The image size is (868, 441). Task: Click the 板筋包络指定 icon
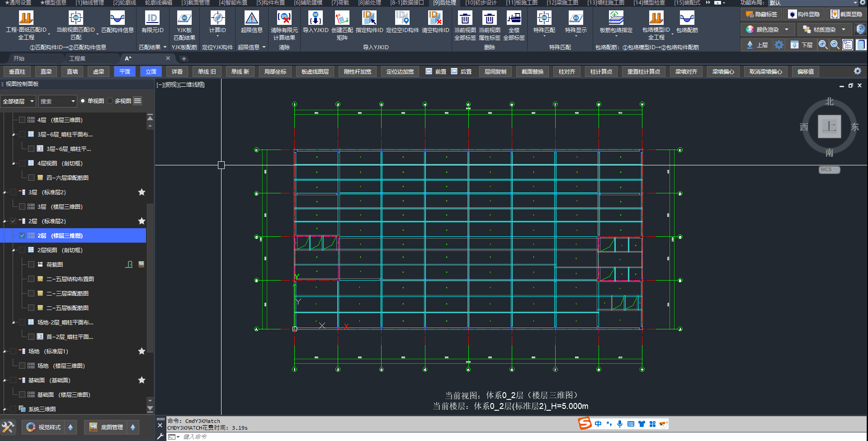click(616, 19)
